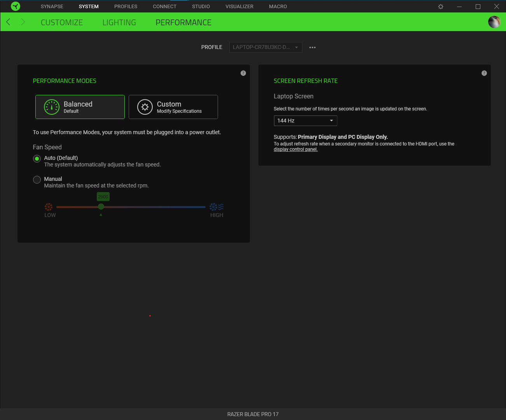This screenshot has height=420, width=506.
Task: Choose Custom to modify specifications
Action: pos(173,107)
